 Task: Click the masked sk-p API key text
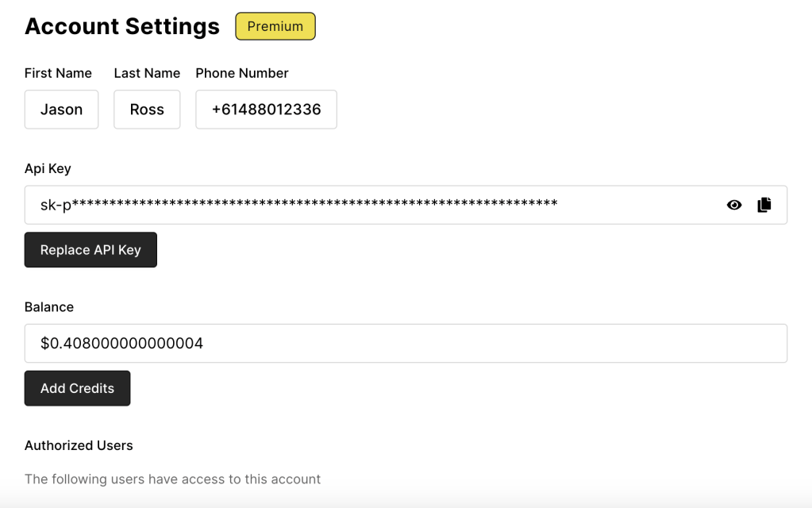click(298, 205)
